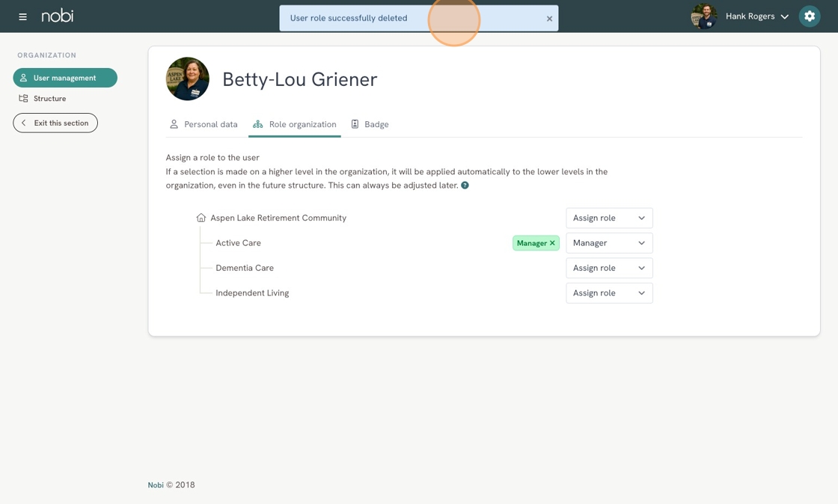Screen dimensions: 838x504
Task: Click the help question mark icon
Action: [465, 185]
